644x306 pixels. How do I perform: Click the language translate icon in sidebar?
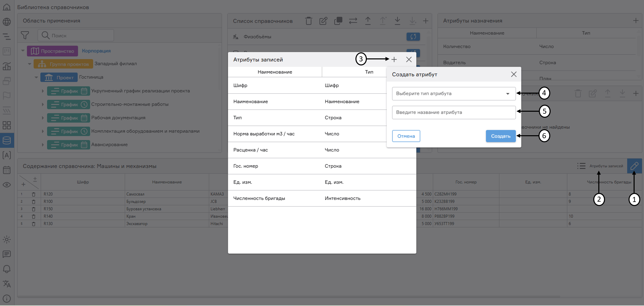[x=7, y=284]
